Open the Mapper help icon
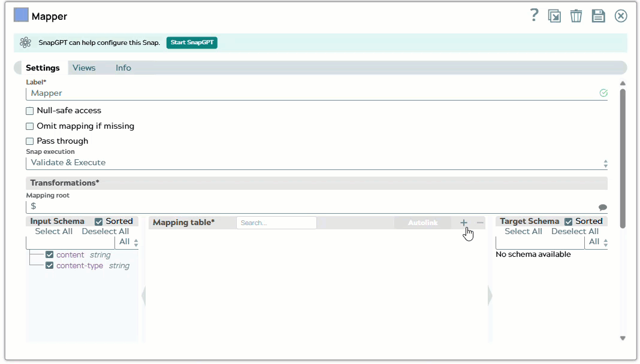Screen dimensions: 640x364 tap(534, 16)
